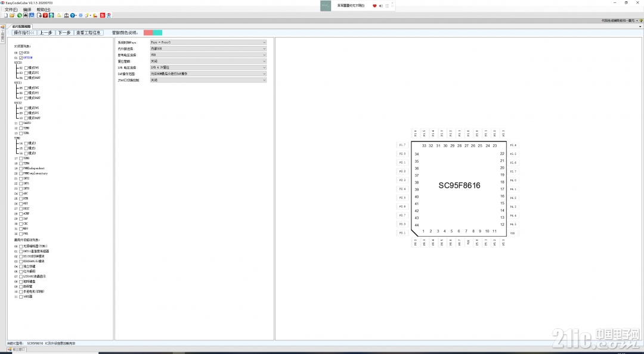Click the cloud landscape toolbar icon
This screenshot has width=644, height=354.
(x=59, y=15)
